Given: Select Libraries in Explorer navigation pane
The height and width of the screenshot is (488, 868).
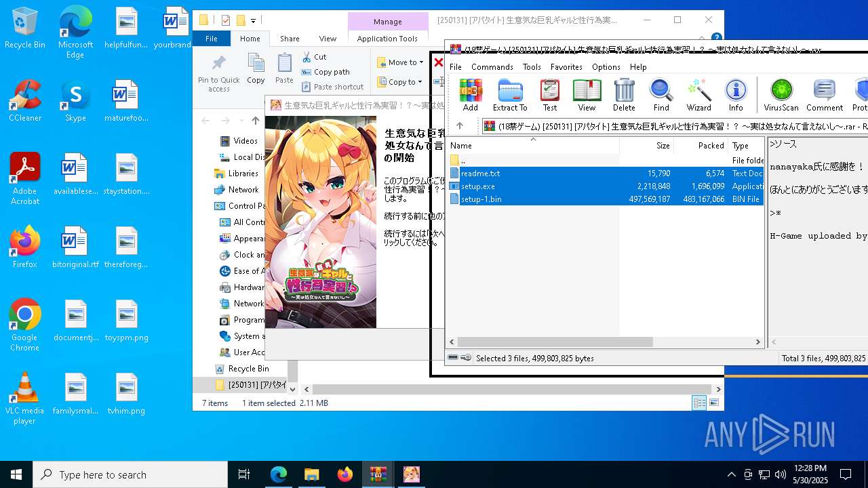Looking at the screenshot, I should tap(243, 174).
